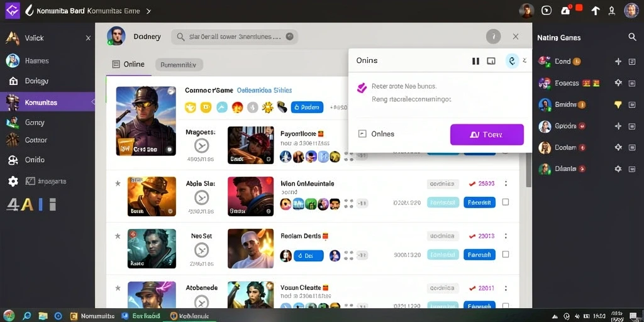The width and height of the screenshot is (644, 322).
Task: Click the help question mark icon
Action: point(493,36)
